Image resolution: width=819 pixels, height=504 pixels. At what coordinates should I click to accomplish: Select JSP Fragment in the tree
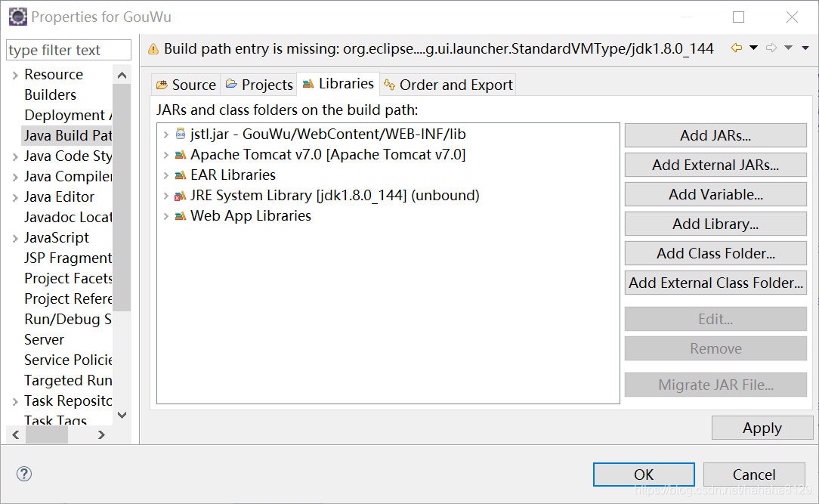[x=68, y=258]
